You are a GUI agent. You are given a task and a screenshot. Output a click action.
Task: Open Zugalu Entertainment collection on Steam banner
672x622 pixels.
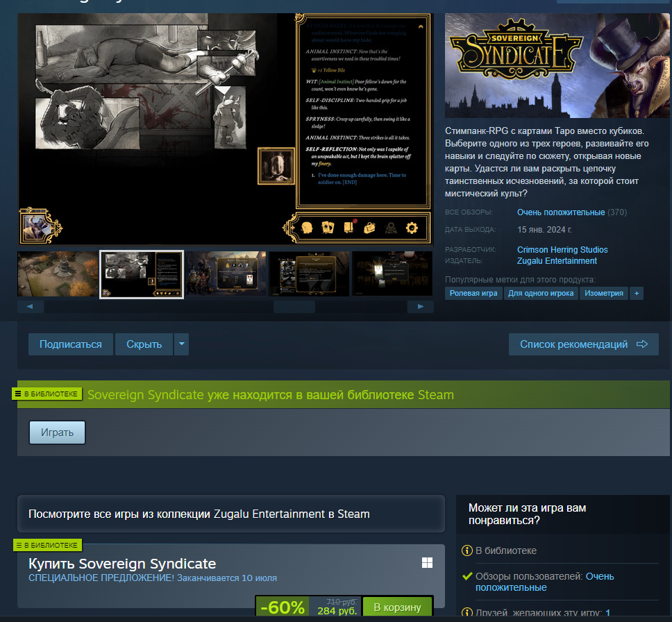pos(231,514)
